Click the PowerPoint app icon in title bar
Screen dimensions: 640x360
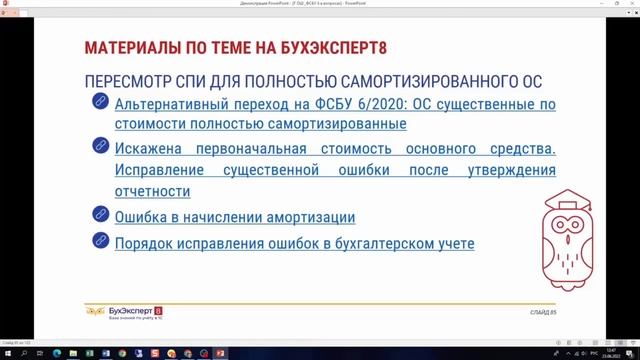point(5,3)
